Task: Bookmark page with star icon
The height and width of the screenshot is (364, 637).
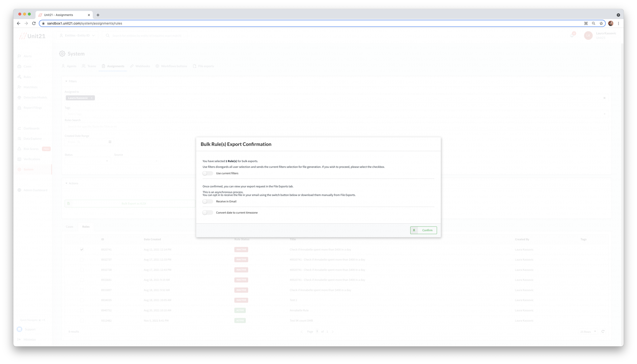Action: (x=601, y=23)
